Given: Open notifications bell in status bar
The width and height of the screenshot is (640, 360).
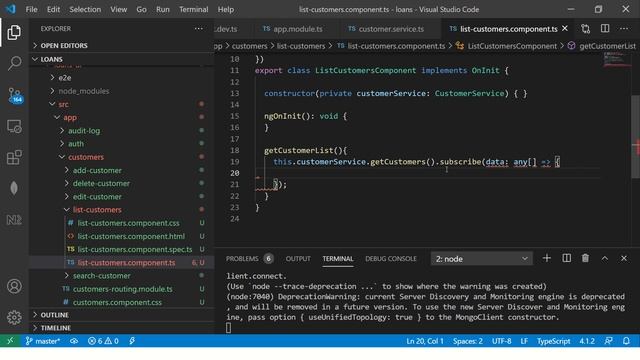Looking at the screenshot, I should (x=626, y=341).
